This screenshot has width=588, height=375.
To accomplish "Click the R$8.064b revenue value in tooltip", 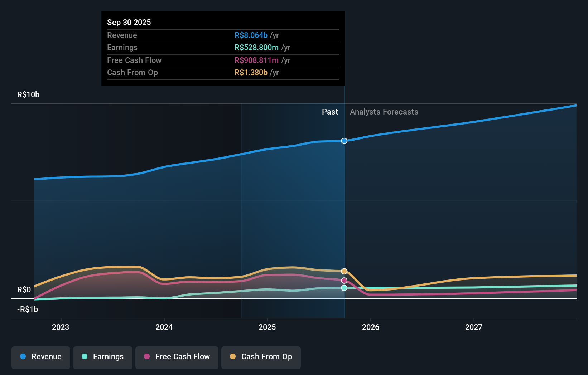I will click(x=251, y=35).
